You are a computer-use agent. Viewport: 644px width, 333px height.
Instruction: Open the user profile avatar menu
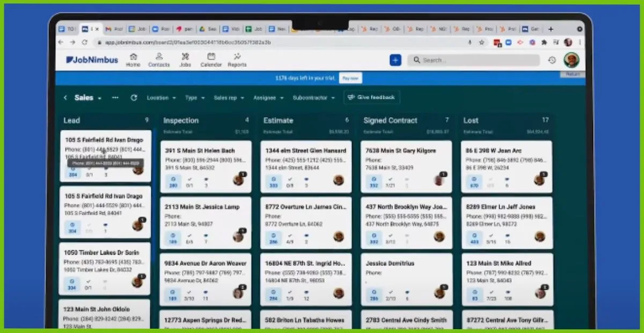[572, 60]
